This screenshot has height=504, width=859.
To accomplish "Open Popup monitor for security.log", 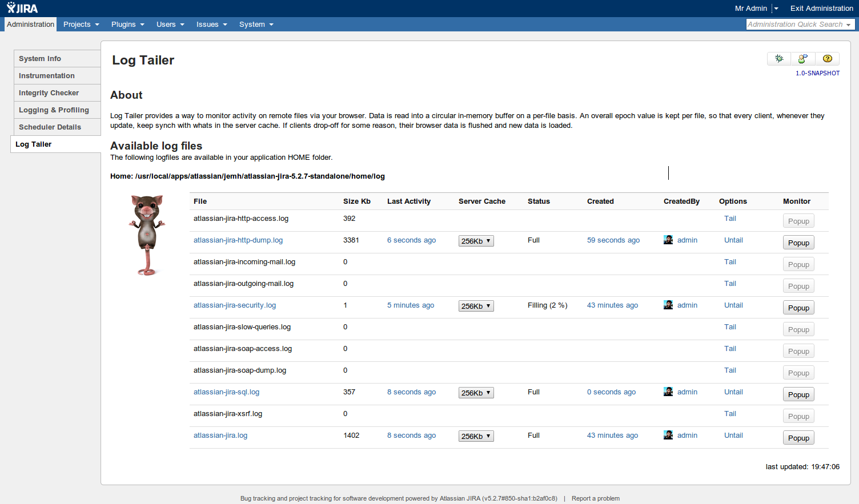I will (x=798, y=308).
